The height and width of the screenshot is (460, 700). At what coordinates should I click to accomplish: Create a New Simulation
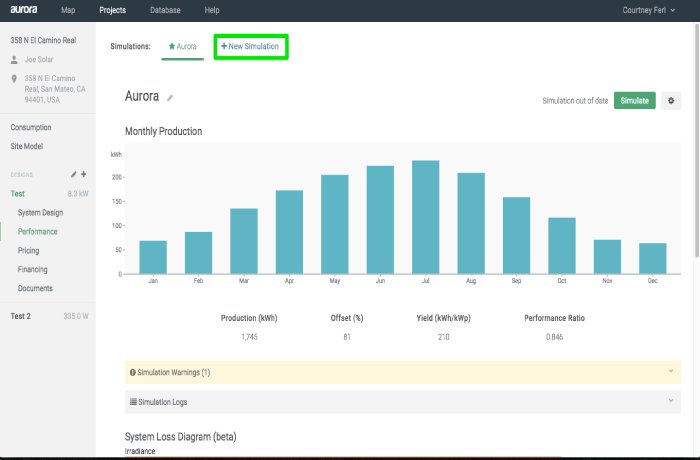(250, 46)
